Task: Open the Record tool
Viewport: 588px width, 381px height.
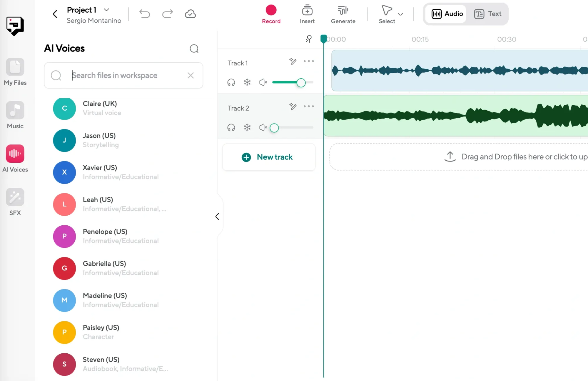Action: pos(271,13)
